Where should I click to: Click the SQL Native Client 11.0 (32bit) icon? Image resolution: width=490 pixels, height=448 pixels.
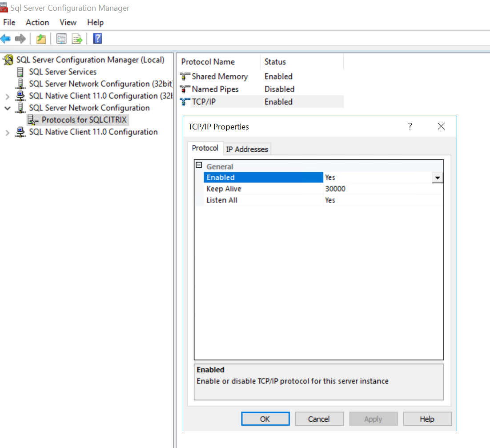tap(20, 96)
